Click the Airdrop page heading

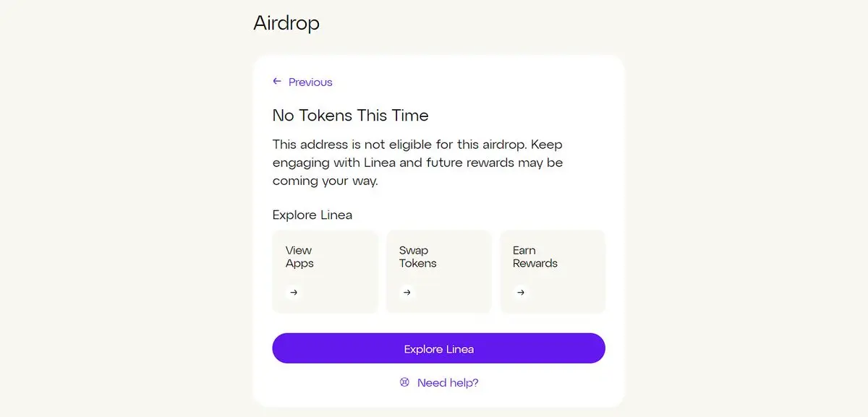(x=286, y=23)
